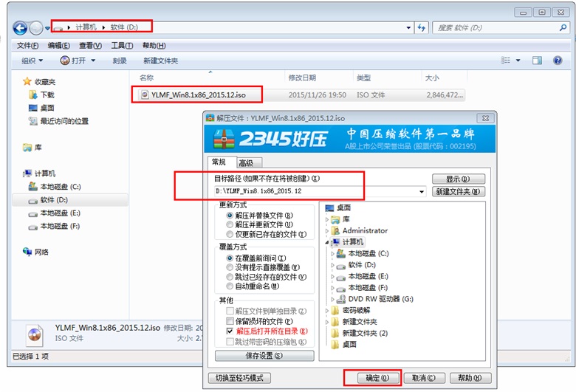Open the 查看(V) menu
Viewport: 576px width, 392px height.
coord(90,46)
